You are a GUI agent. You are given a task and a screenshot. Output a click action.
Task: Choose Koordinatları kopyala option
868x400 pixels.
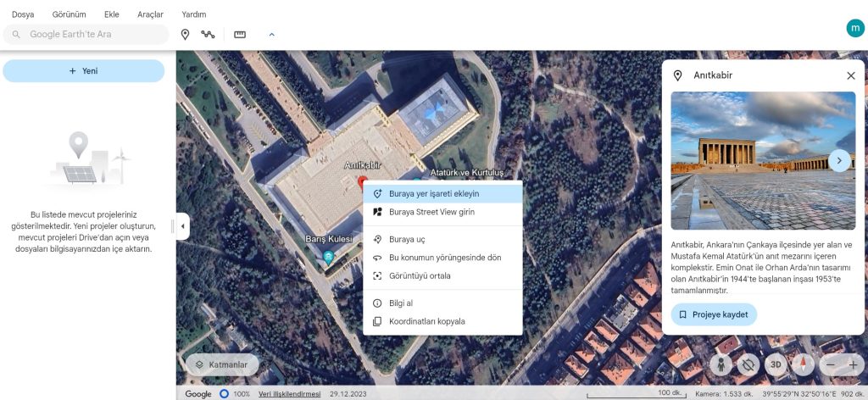point(442,321)
